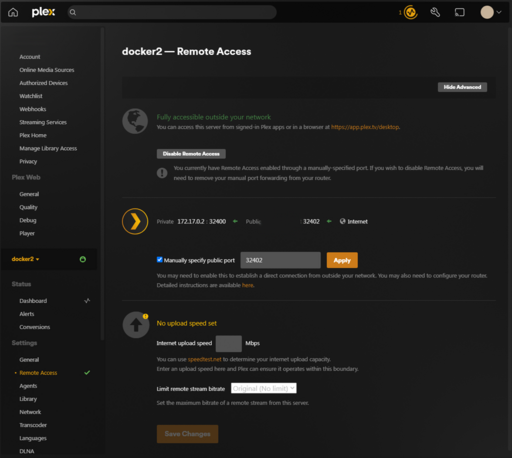
Task: Click Disable Remote Access button
Action: click(x=191, y=154)
